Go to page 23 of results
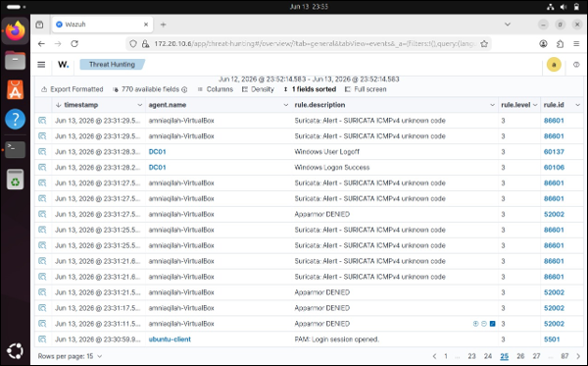The image size is (588, 366). click(471, 356)
